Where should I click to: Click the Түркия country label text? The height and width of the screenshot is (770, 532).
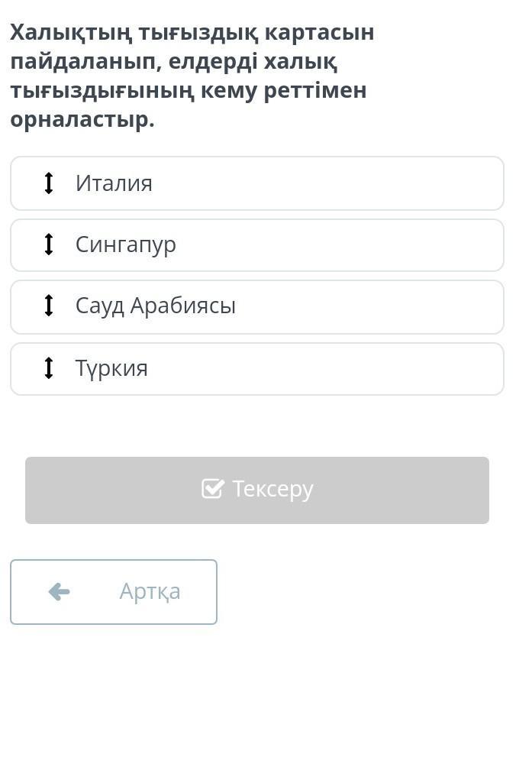111,368
